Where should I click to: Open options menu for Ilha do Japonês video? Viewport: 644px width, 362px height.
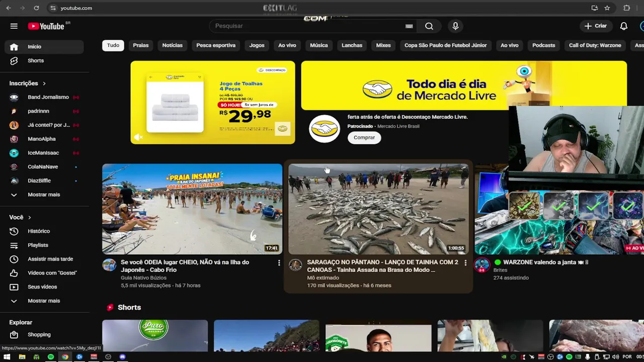tap(279, 263)
